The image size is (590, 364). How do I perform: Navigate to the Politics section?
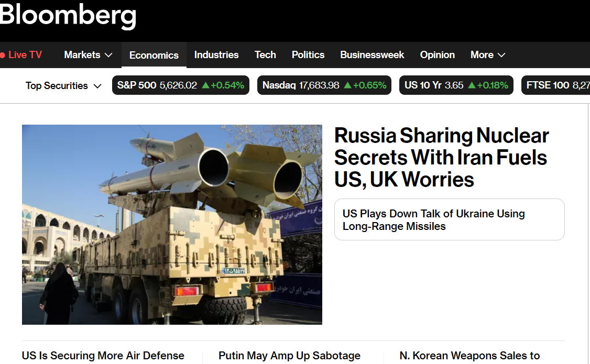coord(308,55)
